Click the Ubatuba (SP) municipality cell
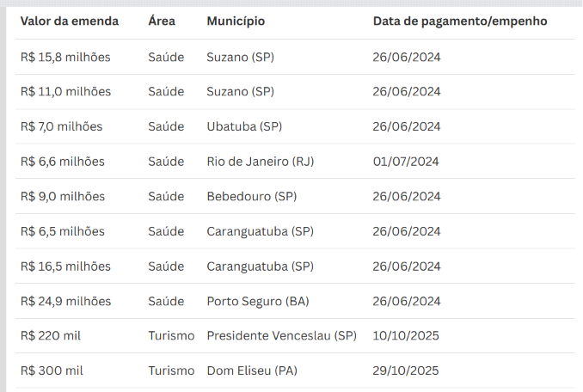Viewport: 583px width, 392px height. coord(244,126)
